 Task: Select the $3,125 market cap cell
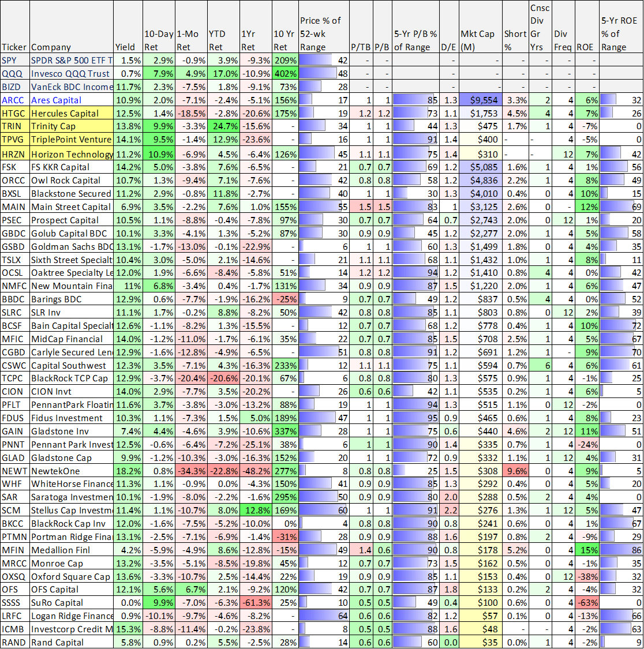tap(481, 207)
